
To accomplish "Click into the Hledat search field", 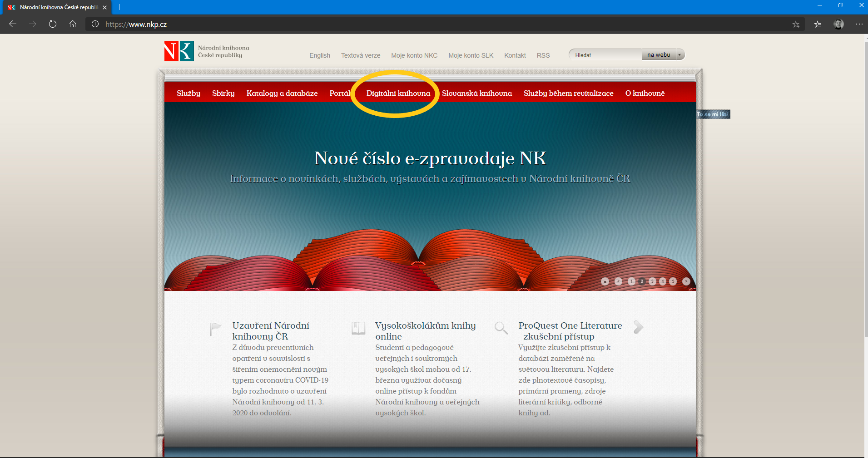I will 605,55.
